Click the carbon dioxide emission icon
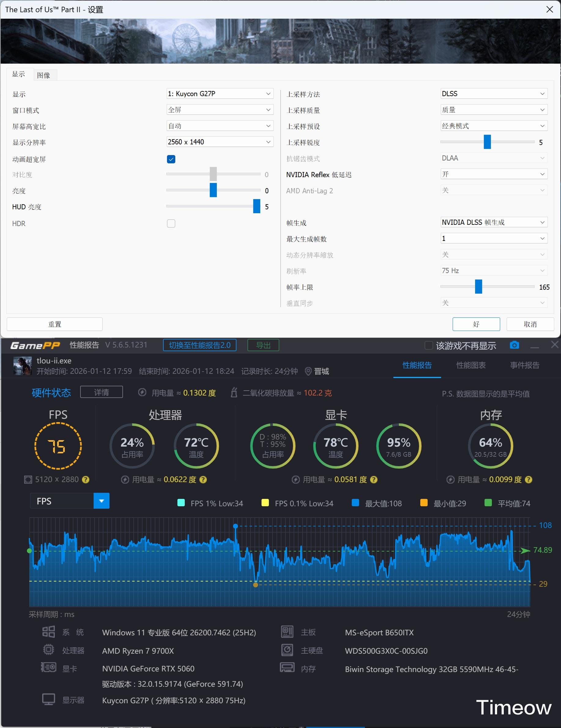 pos(234,392)
